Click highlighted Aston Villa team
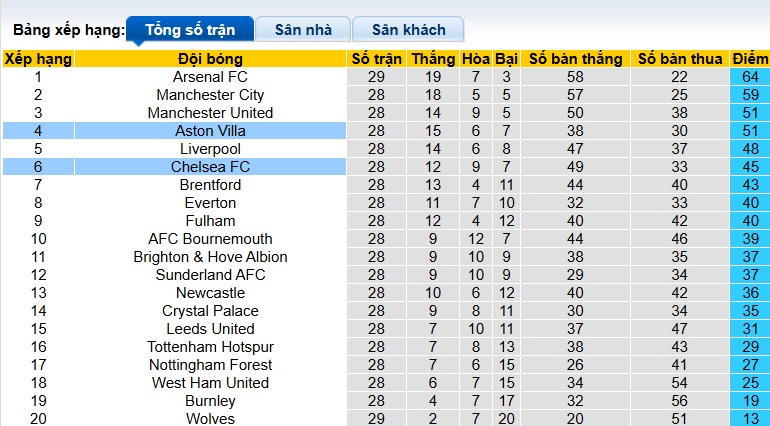770x426 pixels. click(x=210, y=131)
